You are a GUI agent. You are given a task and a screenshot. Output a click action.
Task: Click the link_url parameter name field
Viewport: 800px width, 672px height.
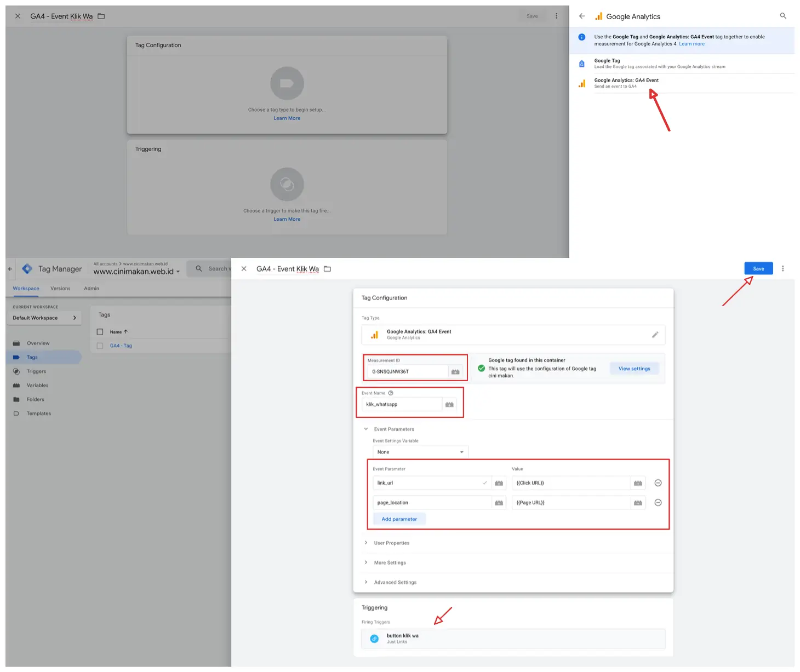432,483
